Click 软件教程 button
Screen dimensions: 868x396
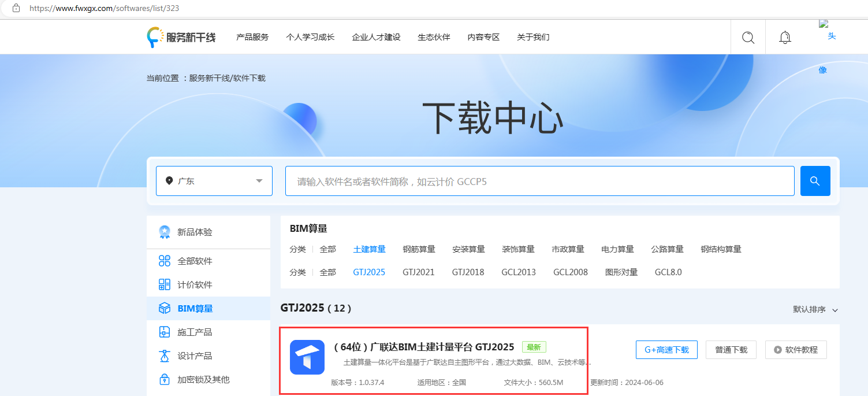coord(796,350)
